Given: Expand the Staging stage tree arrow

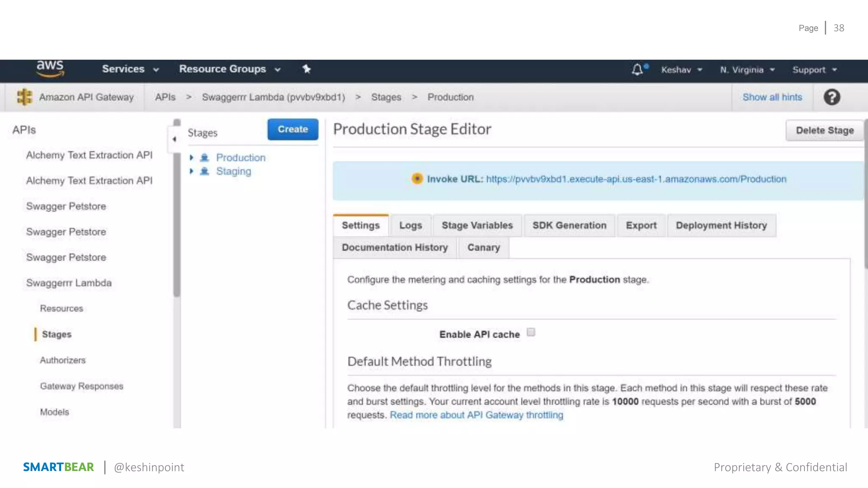Looking at the screenshot, I should click(192, 171).
